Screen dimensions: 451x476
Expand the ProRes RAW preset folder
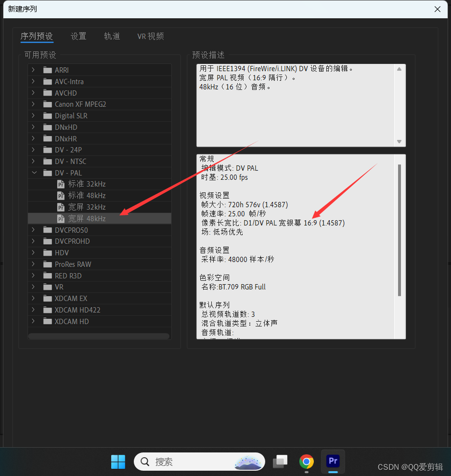pyautogui.click(x=33, y=264)
